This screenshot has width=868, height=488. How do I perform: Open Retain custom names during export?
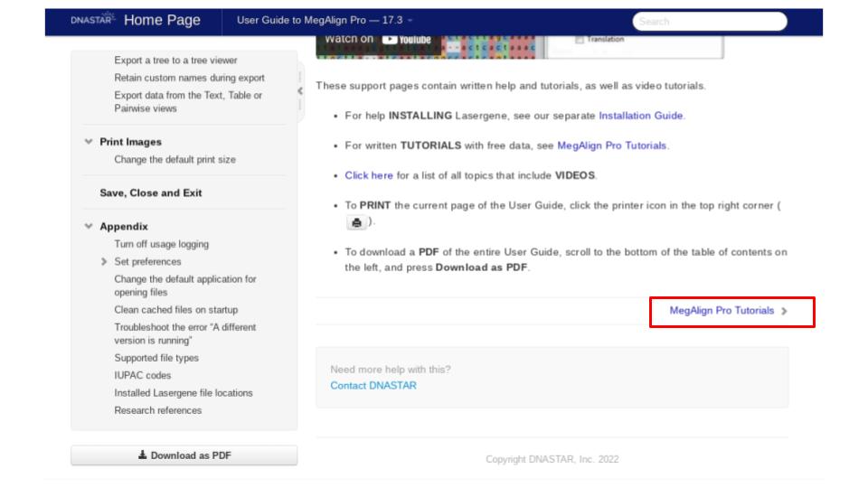(189, 78)
